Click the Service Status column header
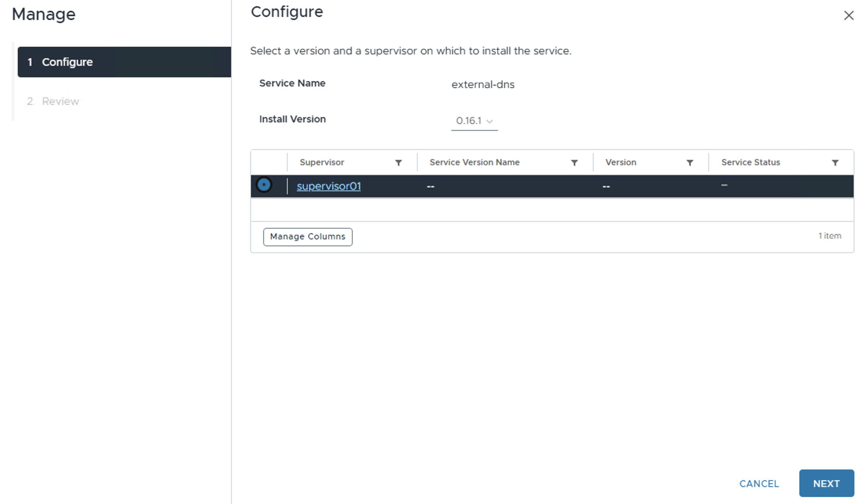Viewport: 866px width, 504px height. tap(750, 163)
